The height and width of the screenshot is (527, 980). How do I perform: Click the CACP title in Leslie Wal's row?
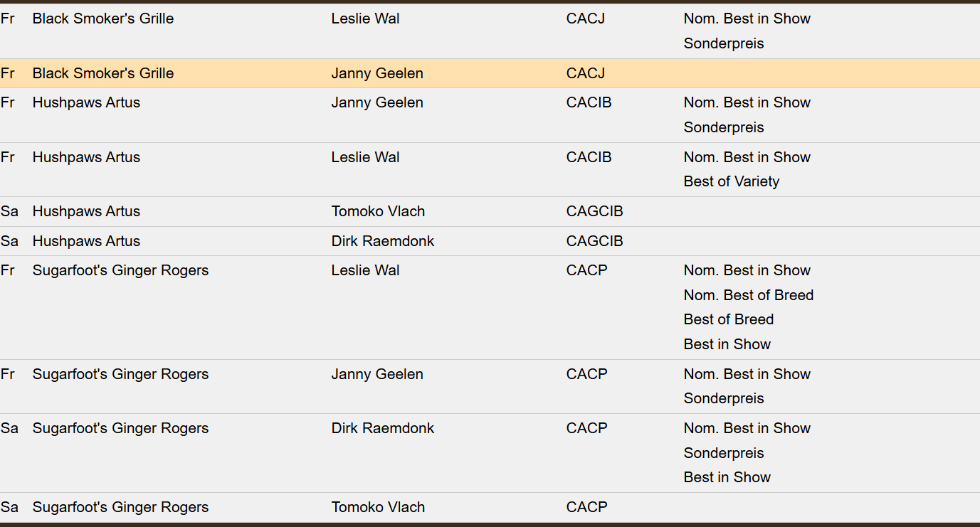(x=586, y=270)
